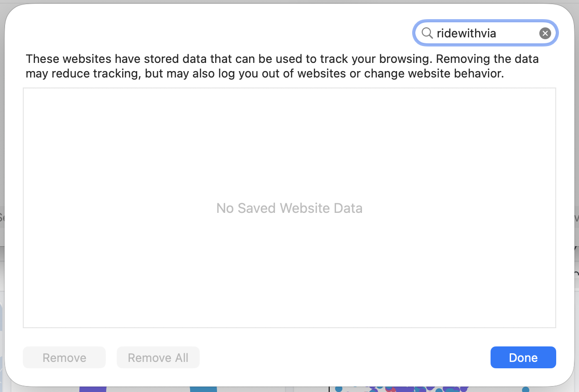
Task: Click the red dot in the background scatter plot
Action: [389, 389]
